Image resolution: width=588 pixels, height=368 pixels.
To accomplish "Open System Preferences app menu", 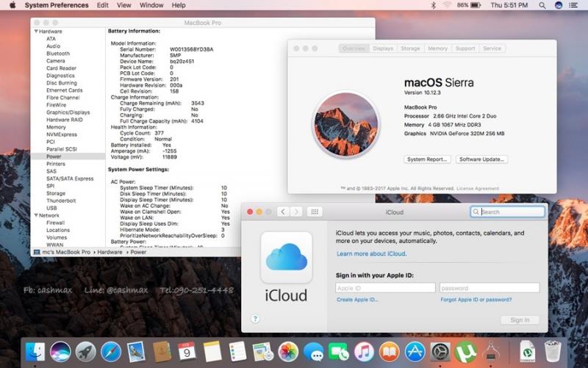I will (x=57, y=5).
